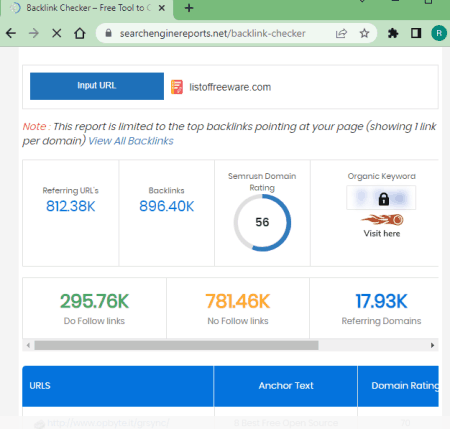Viewport: 450px width, 429px height.
Task: Click the Semrush flame logo
Action: tap(382, 220)
